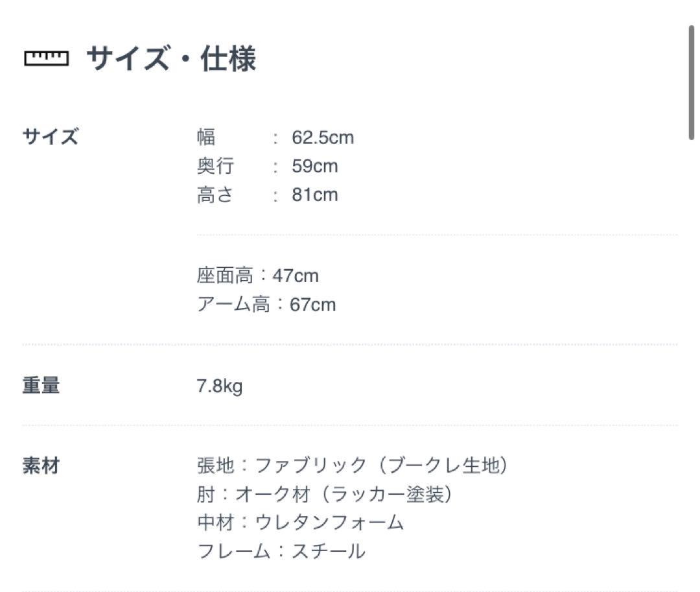Click the 81cm height value
Image resolution: width=700 pixels, height=592 pixels.
(x=315, y=195)
